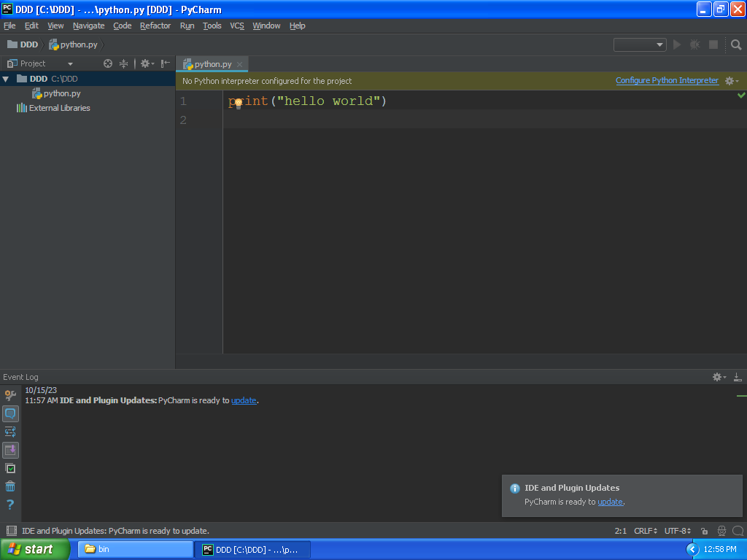Viewport: 747px width, 560px height.
Task: Toggle Event Log balloon display icon
Action: pos(10,413)
